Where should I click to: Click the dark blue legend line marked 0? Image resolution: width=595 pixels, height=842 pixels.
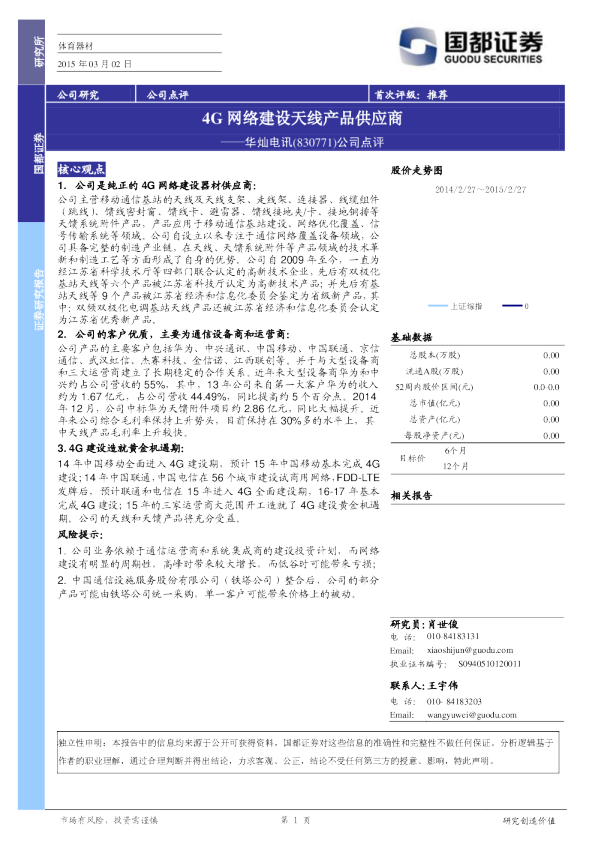click(512, 306)
